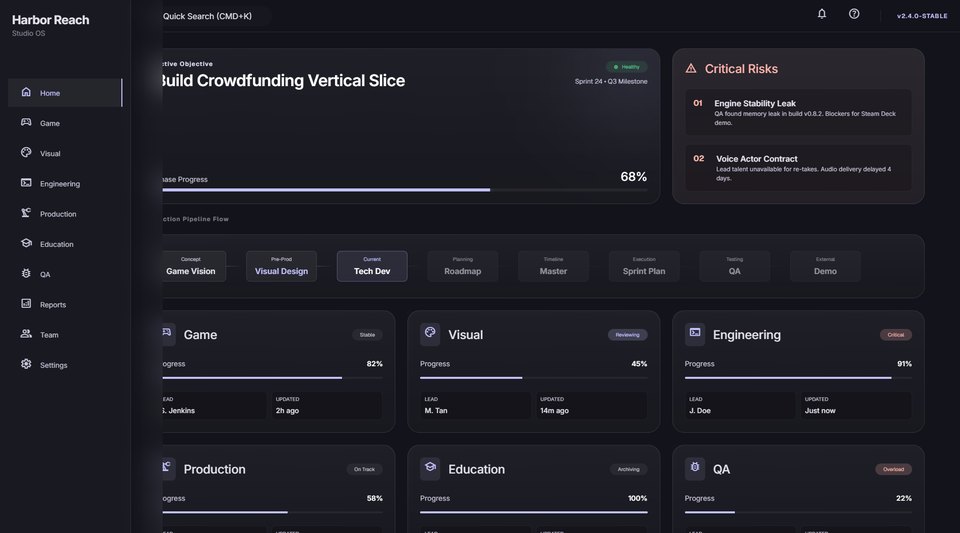
Task: Click the Home icon in sidebar
Action: (x=26, y=92)
